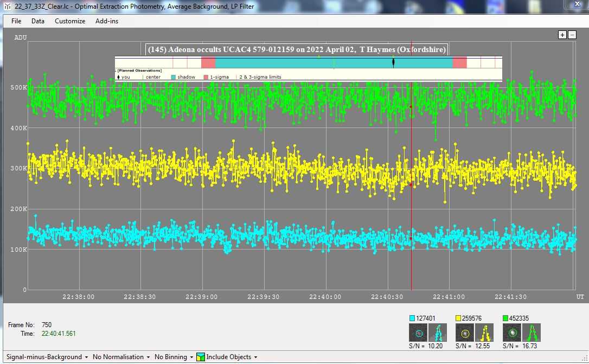The image size is (589, 364).
Task: Click the cyan star aperture thumbnail
Action: [418, 333]
